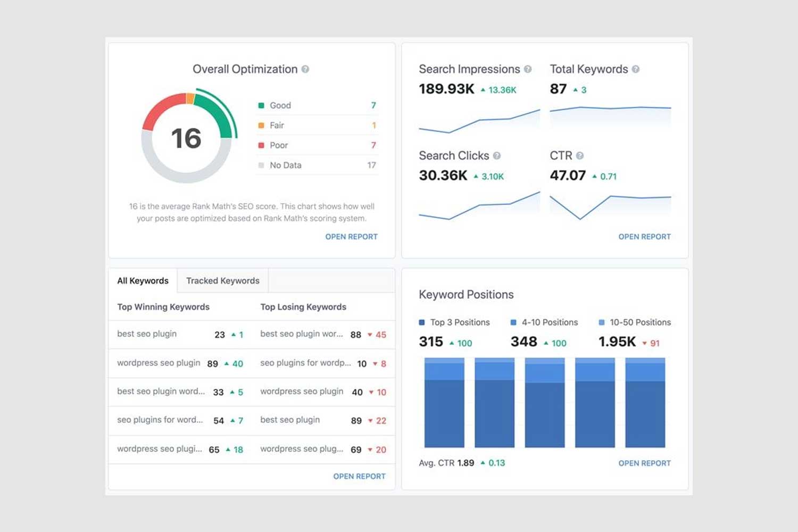Click the 189.93K impressions value

[x=446, y=89]
